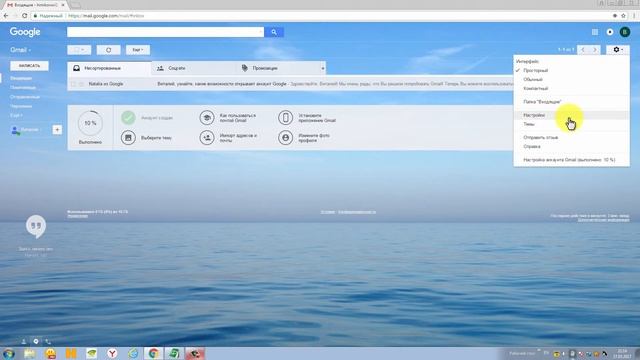Image resolution: width=640 pixels, height=360 pixels.
Task: Expand the Gmail product switcher dropdown
Action: (x=20, y=50)
